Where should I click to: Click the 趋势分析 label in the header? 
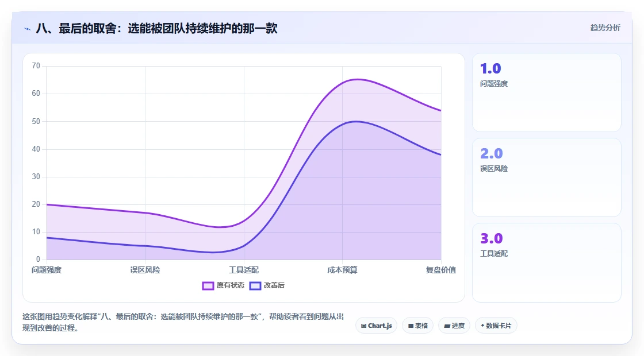click(605, 28)
